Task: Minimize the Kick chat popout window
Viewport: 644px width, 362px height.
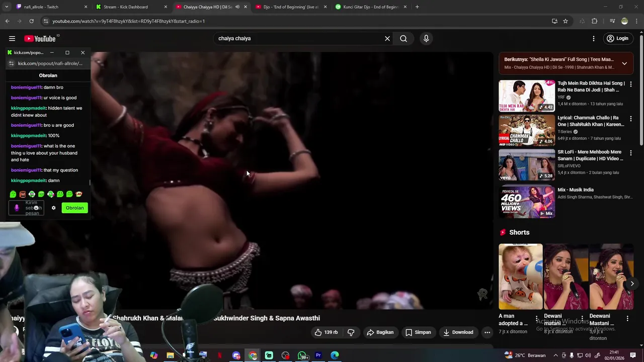Action: pos(52,52)
